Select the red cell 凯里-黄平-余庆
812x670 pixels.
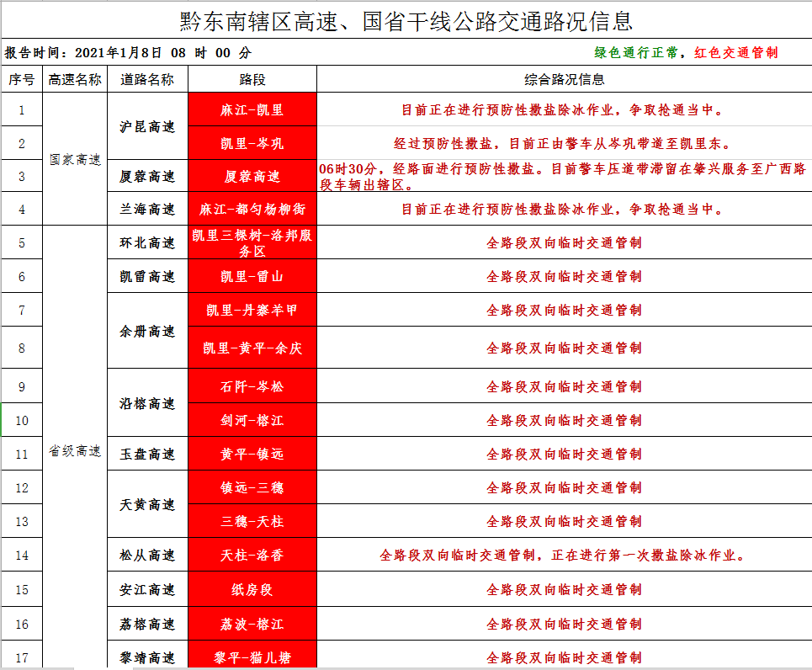pyautogui.click(x=252, y=348)
